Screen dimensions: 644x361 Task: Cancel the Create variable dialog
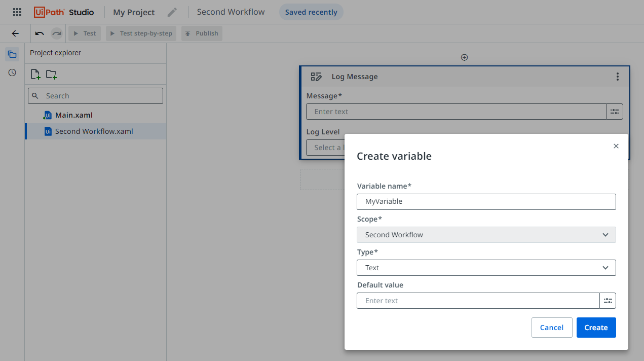point(551,328)
